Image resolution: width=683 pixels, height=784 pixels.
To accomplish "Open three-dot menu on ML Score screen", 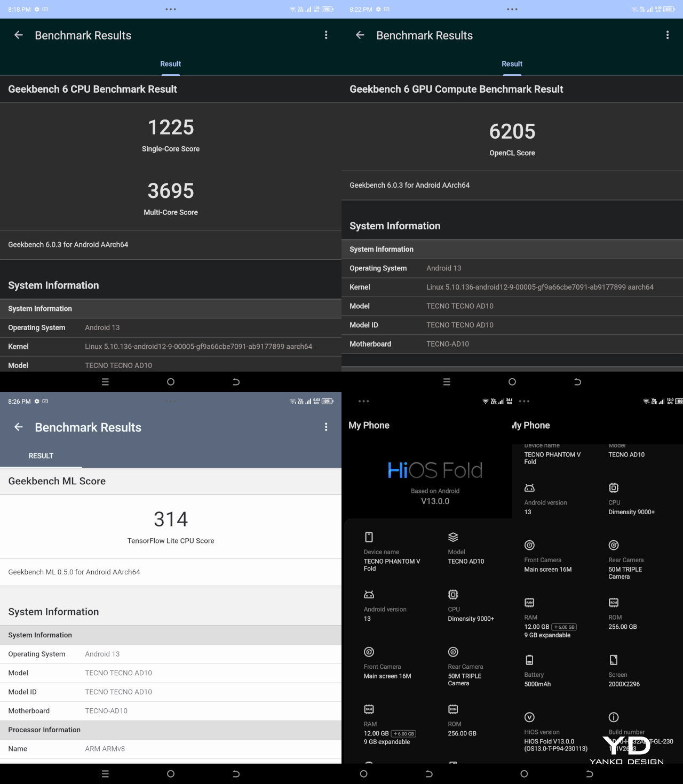I will [x=326, y=427].
